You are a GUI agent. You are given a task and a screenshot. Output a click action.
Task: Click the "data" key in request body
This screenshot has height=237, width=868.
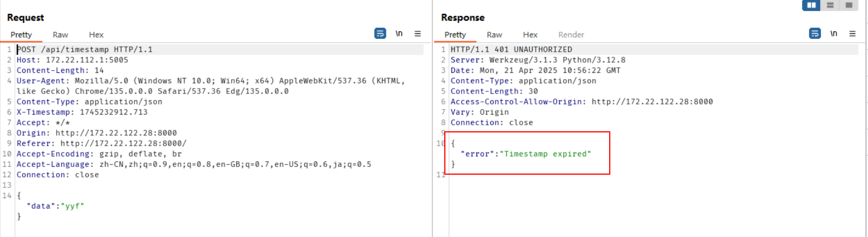tap(42, 206)
